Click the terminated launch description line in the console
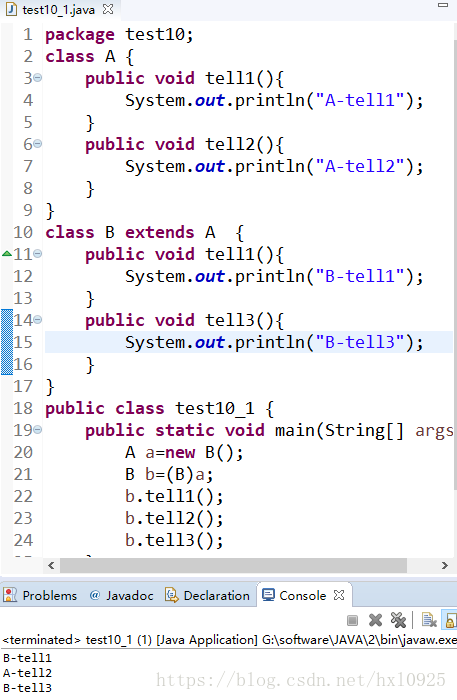The image size is (457, 700). click(229, 640)
